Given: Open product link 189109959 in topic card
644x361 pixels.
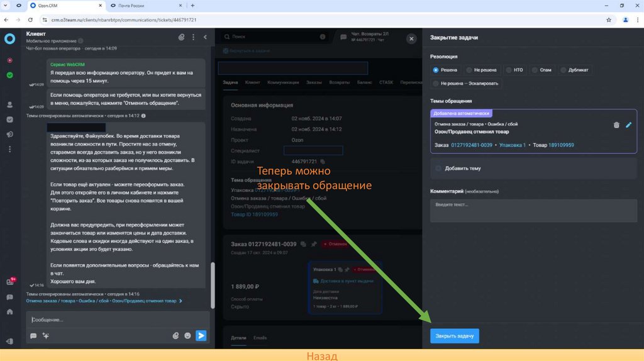Looking at the screenshot, I should pyautogui.click(x=561, y=145).
